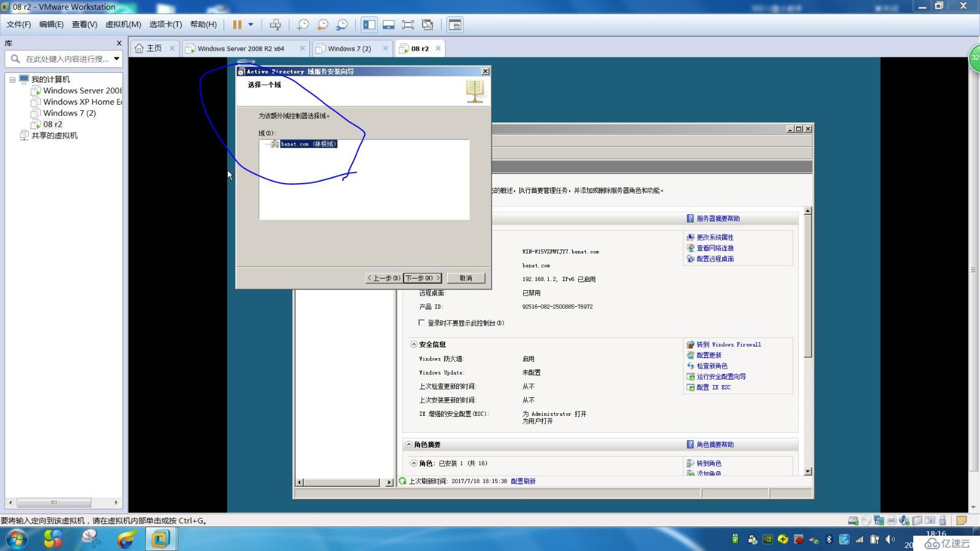Click the hard disk device status icon

click(x=853, y=521)
